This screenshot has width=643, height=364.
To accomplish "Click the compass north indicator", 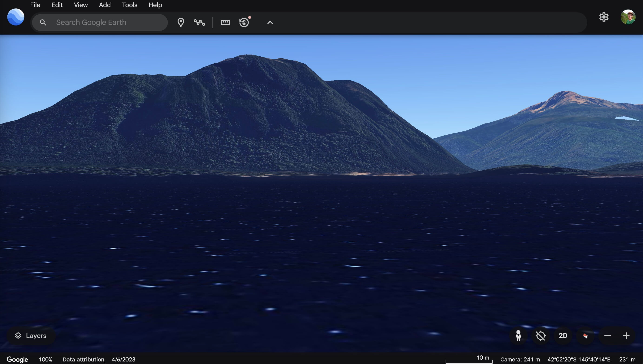I will coord(585,335).
